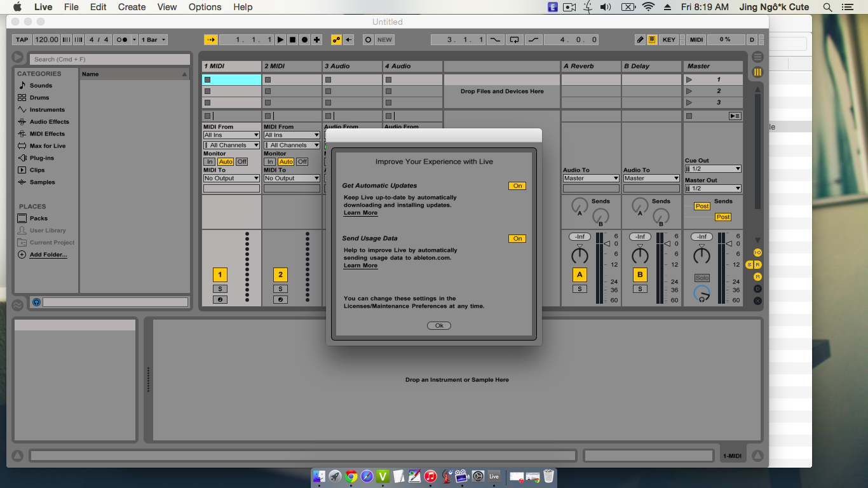Click Session View selector with yellow bars

[757, 72]
